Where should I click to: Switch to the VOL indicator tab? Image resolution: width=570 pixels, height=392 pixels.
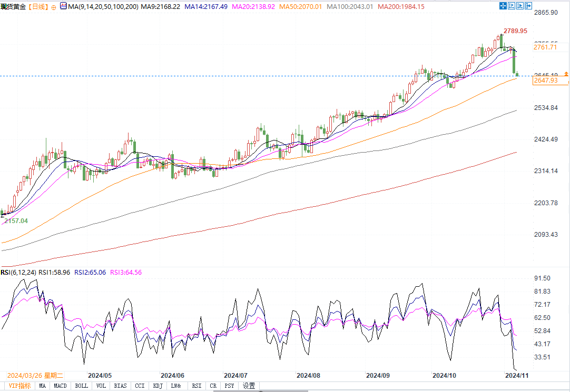101,386
